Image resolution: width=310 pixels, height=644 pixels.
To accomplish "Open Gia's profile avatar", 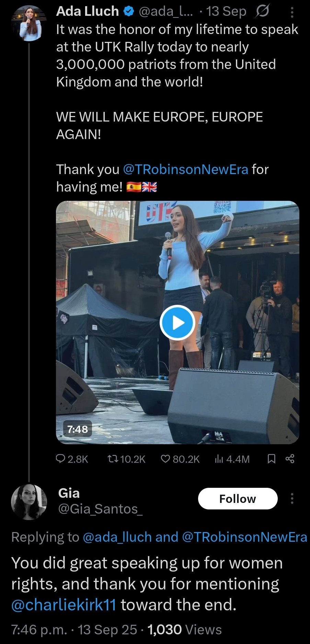I will [x=29, y=502].
